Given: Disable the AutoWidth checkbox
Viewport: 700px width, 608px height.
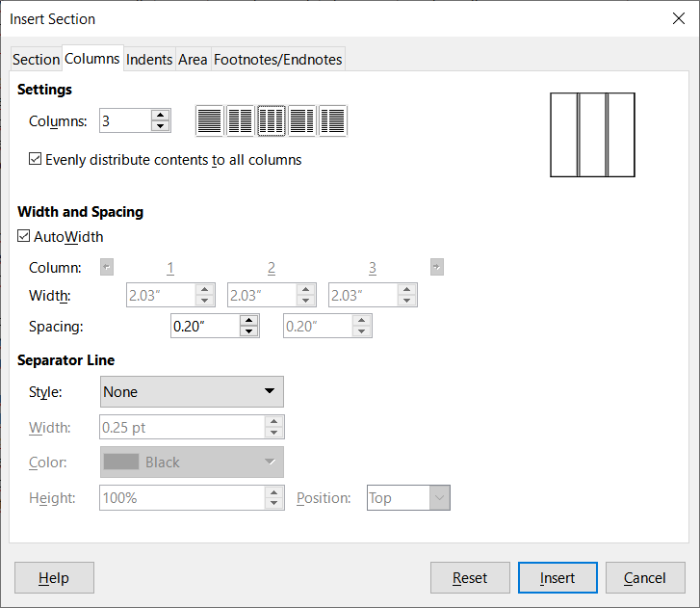Looking at the screenshot, I should tap(24, 236).
